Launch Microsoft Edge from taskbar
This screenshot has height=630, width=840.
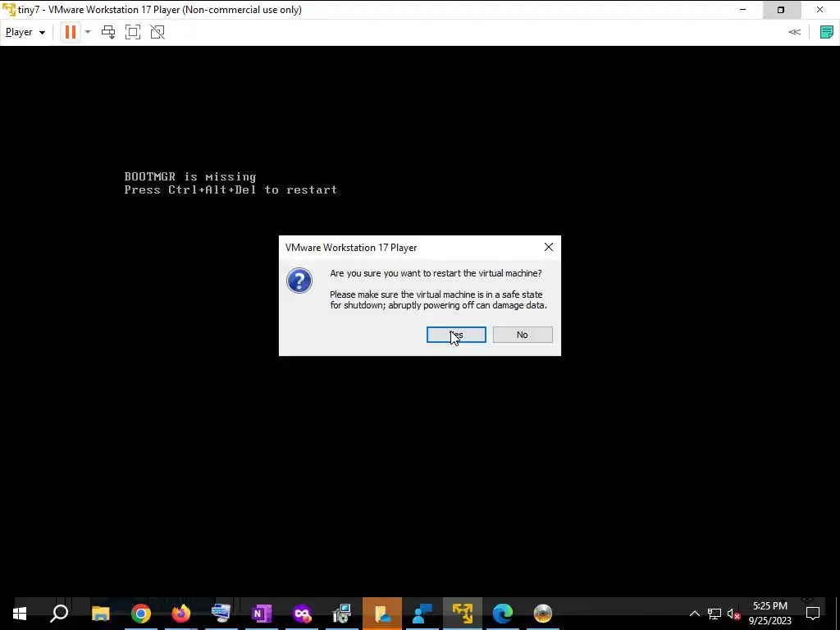click(x=503, y=614)
